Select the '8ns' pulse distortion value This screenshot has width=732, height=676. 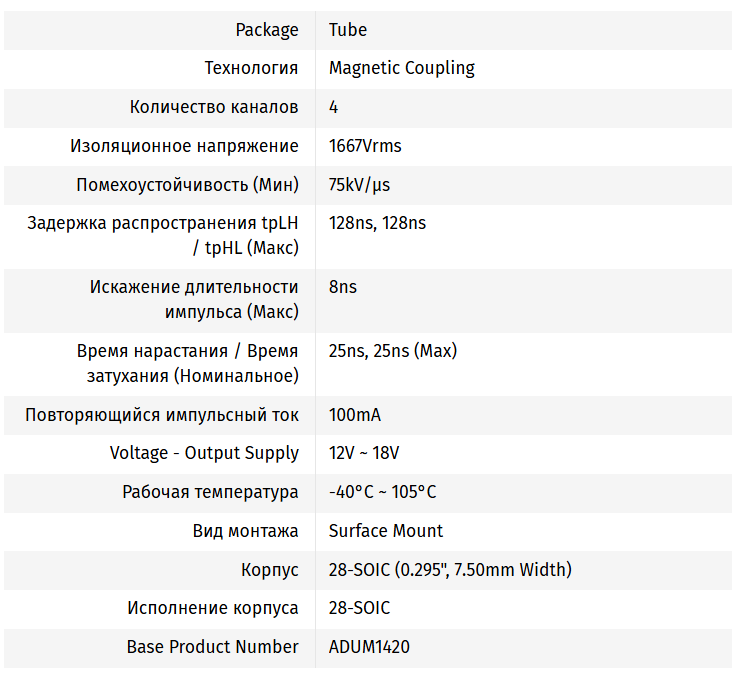tap(343, 287)
